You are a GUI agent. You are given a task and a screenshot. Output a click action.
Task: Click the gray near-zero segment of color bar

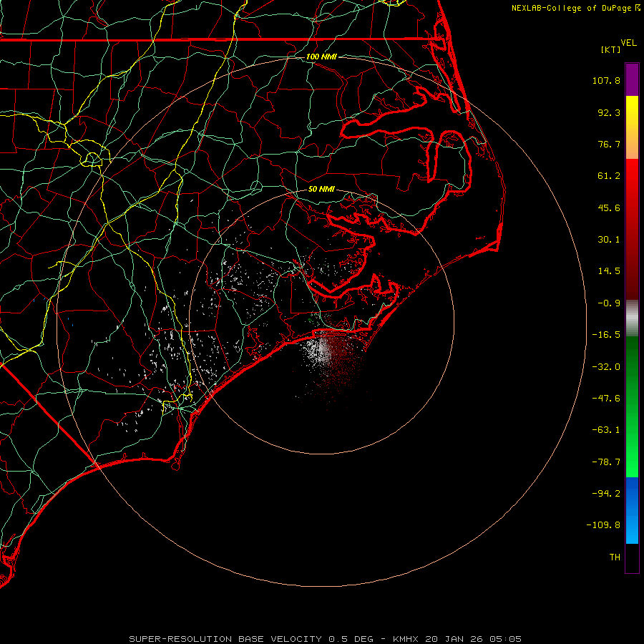pos(632,318)
